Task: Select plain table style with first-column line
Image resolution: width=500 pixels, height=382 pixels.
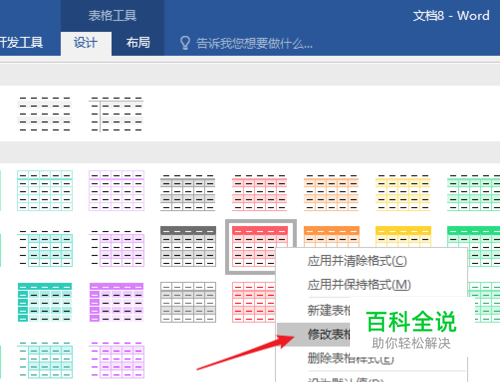Action: [116, 114]
